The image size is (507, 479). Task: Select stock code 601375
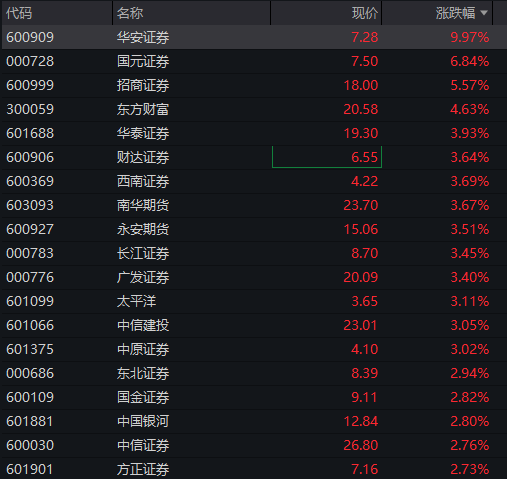pyautogui.click(x=30, y=349)
